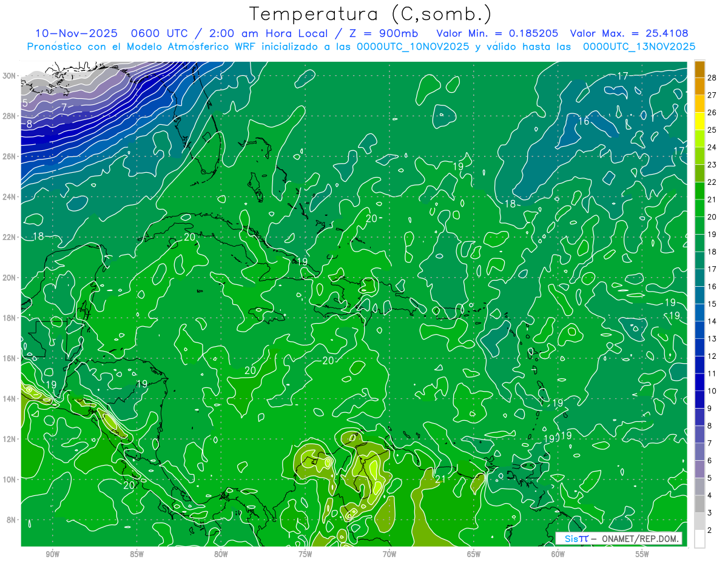Click the '30N' latitude axis label

10,76
